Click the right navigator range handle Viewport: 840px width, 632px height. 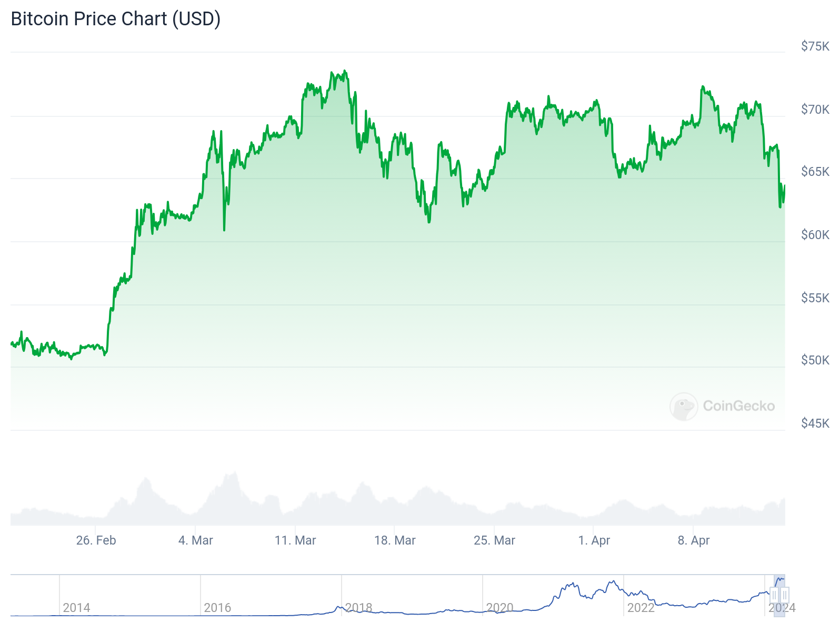784,596
